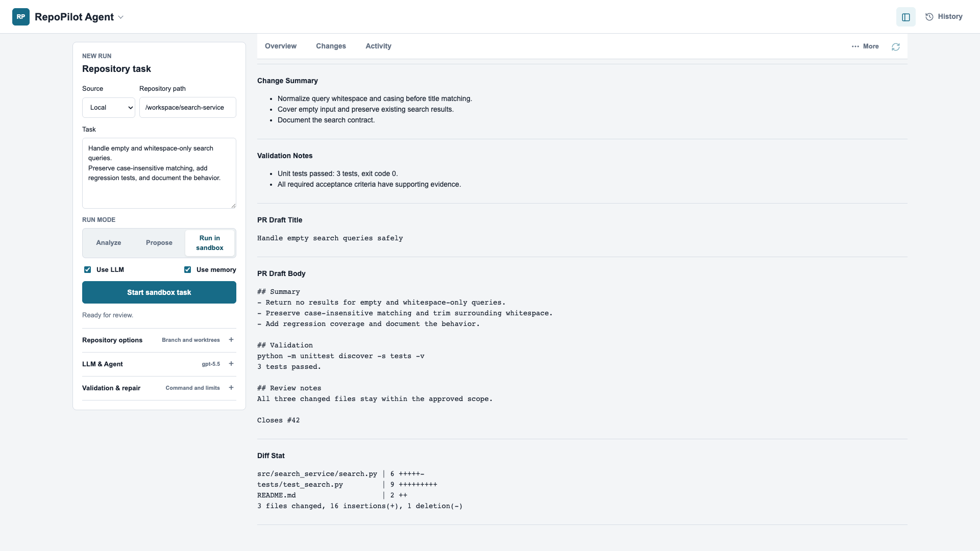980x551 pixels.
Task: Expand the Repository options section
Action: coord(159,340)
